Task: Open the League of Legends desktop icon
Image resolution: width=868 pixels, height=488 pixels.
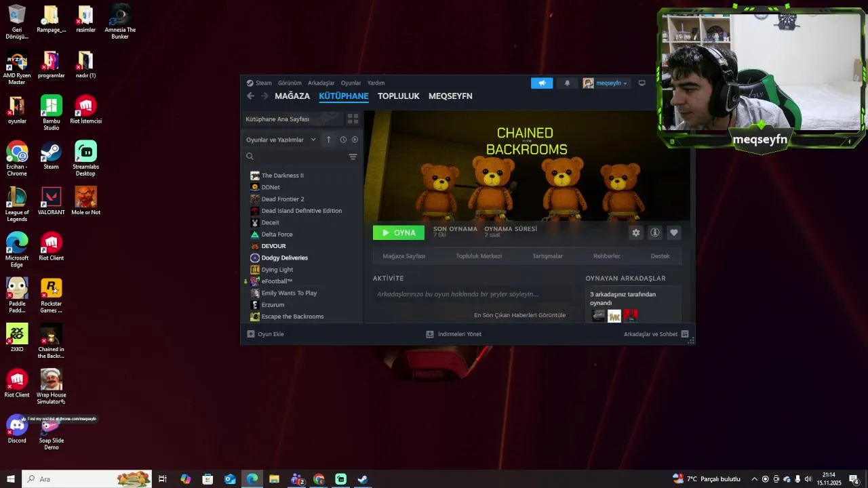Action: 17,204
